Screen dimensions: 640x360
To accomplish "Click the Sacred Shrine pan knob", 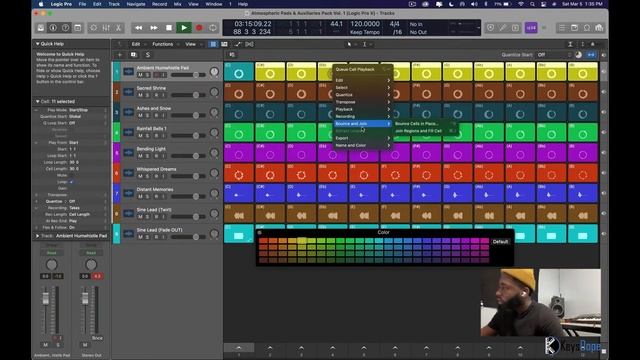I will click(x=214, y=92).
